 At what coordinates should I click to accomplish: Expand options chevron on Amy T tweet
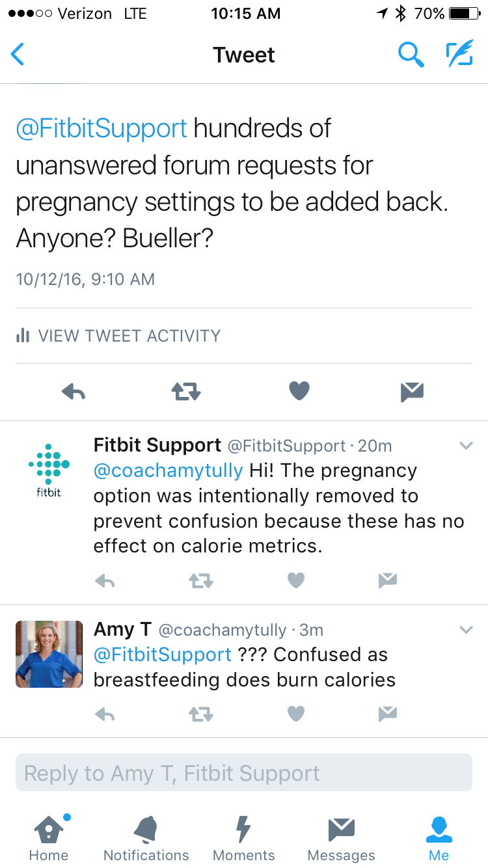click(466, 630)
